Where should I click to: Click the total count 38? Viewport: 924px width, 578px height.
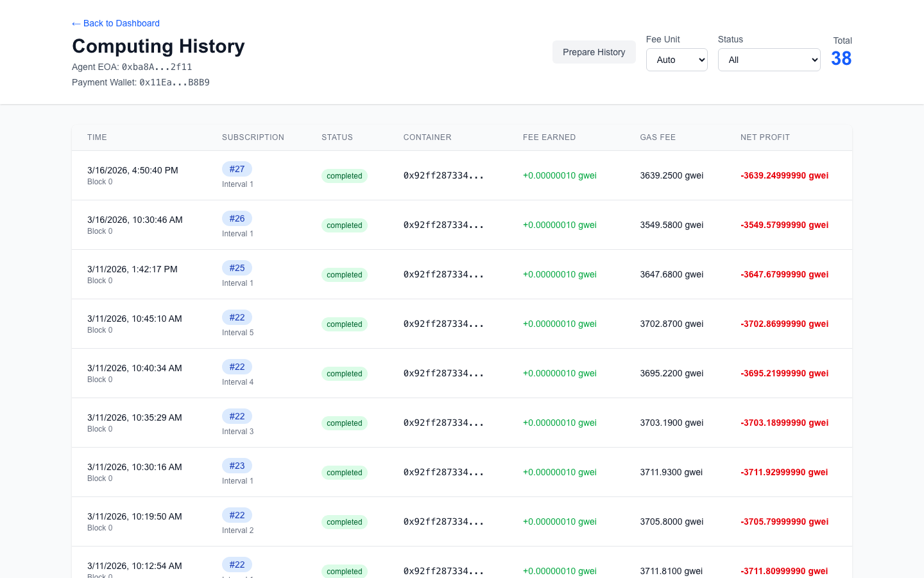pos(841,58)
